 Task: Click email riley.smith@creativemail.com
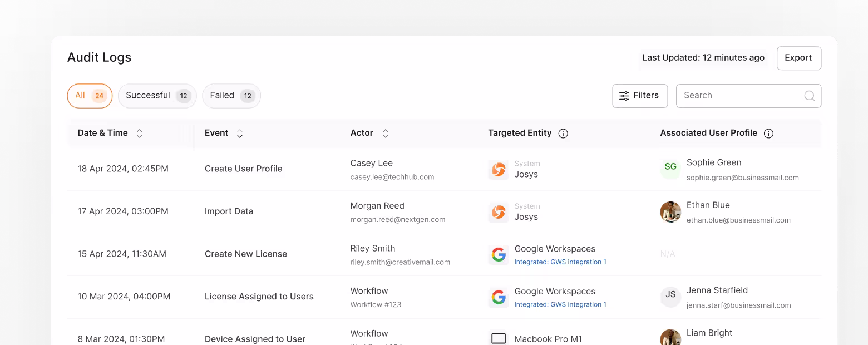(400, 262)
